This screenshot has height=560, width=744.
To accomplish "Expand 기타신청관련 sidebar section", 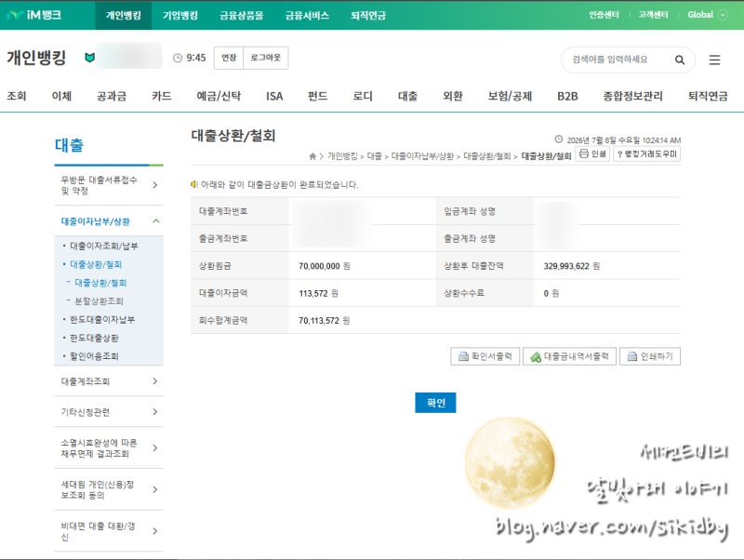I will pyautogui.click(x=109, y=412).
